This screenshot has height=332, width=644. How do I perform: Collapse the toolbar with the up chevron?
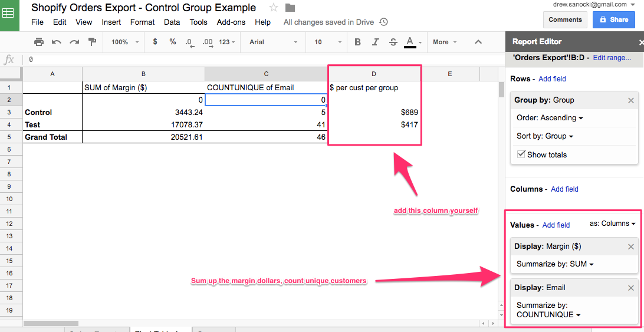(478, 42)
